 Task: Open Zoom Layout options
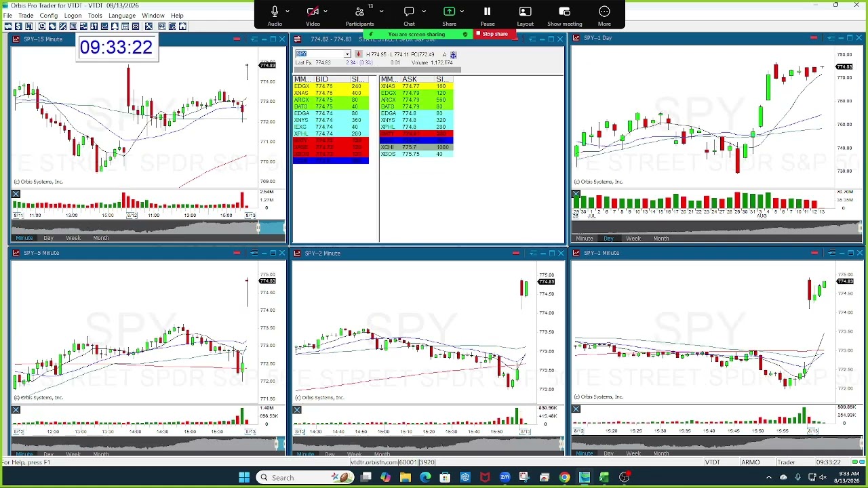click(x=525, y=15)
